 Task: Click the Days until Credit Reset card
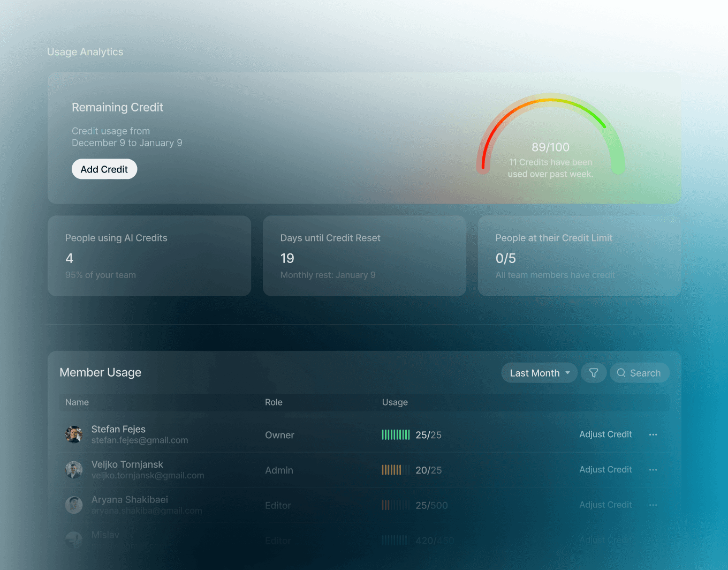click(x=365, y=256)
